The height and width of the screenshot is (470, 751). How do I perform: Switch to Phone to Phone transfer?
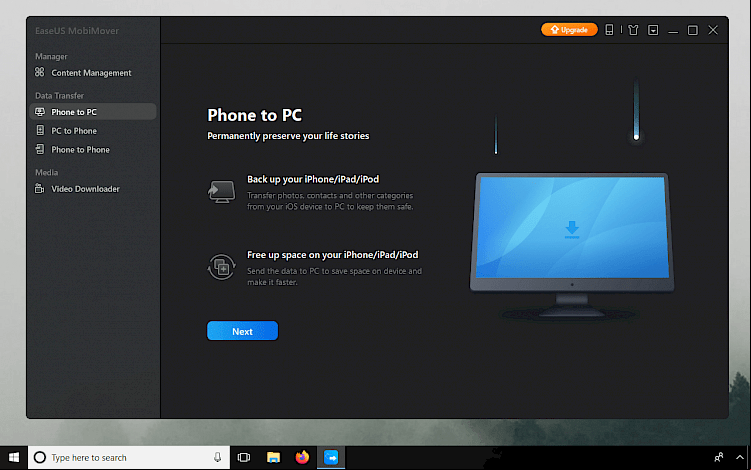pos(92,149)
